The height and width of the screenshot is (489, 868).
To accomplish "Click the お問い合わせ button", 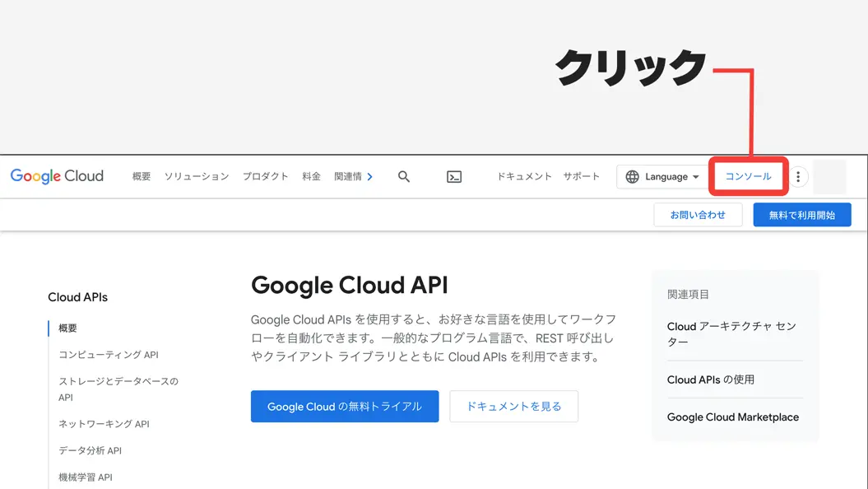I will pyautogui.click(x=698, y=215).
